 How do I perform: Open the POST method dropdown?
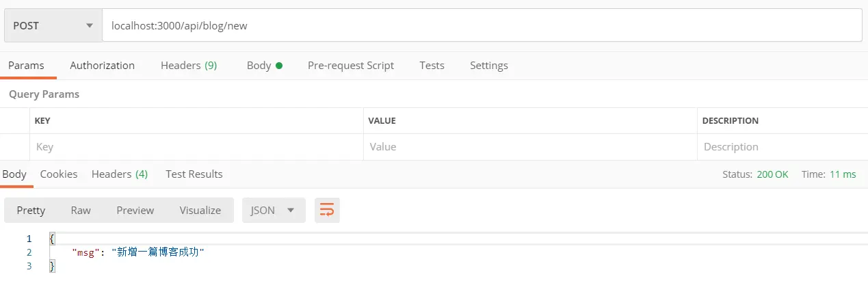pos(53,26)
